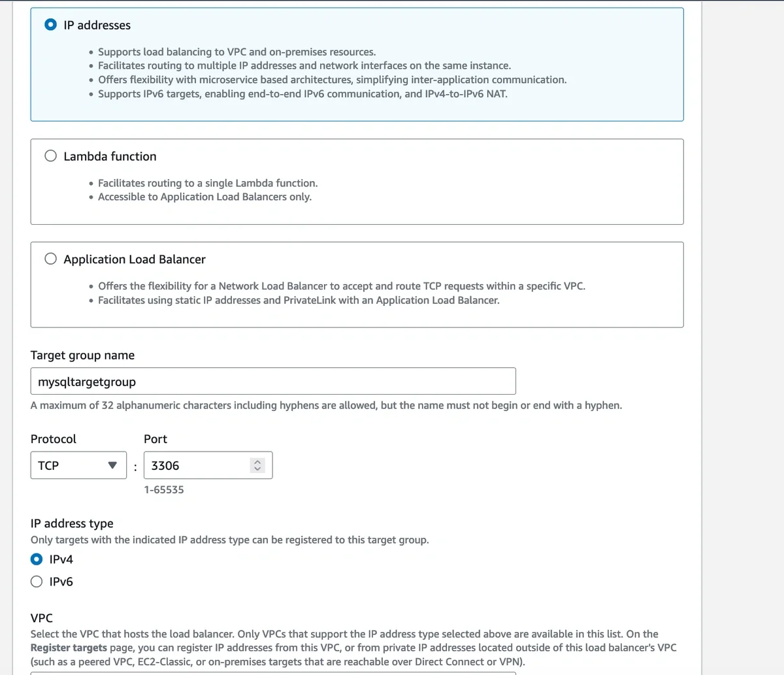Click the "IP addresses" card title

pos(97,25)
